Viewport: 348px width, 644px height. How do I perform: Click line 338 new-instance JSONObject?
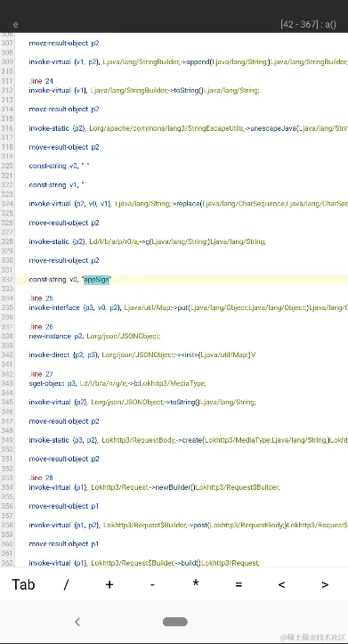[x=95, y=336]
